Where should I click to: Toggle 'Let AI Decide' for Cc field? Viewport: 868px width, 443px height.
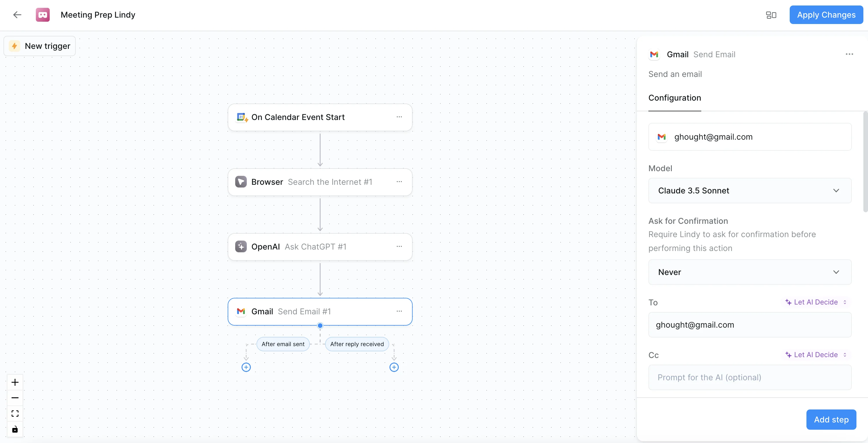[x=815, y=355]
